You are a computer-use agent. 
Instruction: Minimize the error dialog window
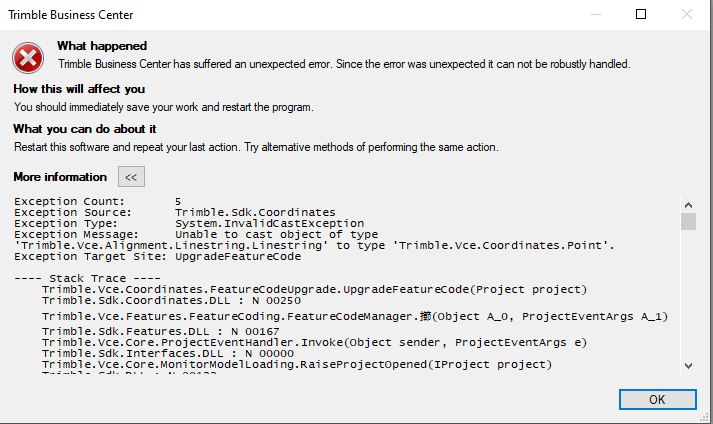[x=595, y=15]
